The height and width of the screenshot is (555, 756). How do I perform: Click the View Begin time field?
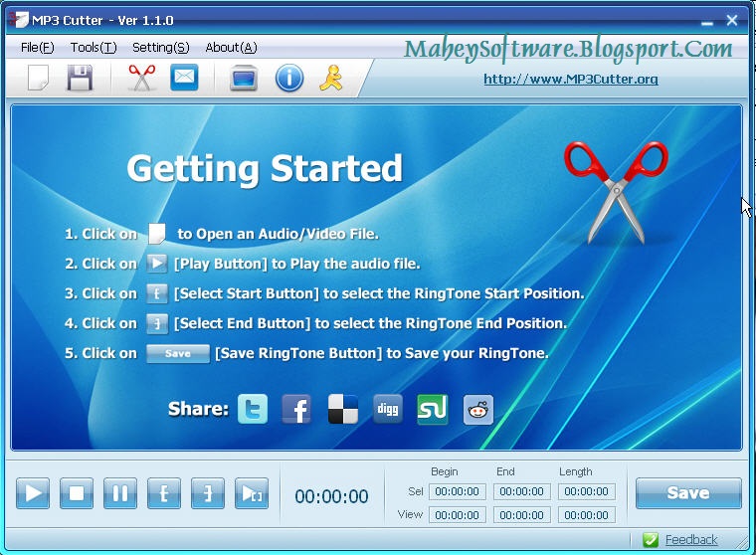click(x=457, y=515)
